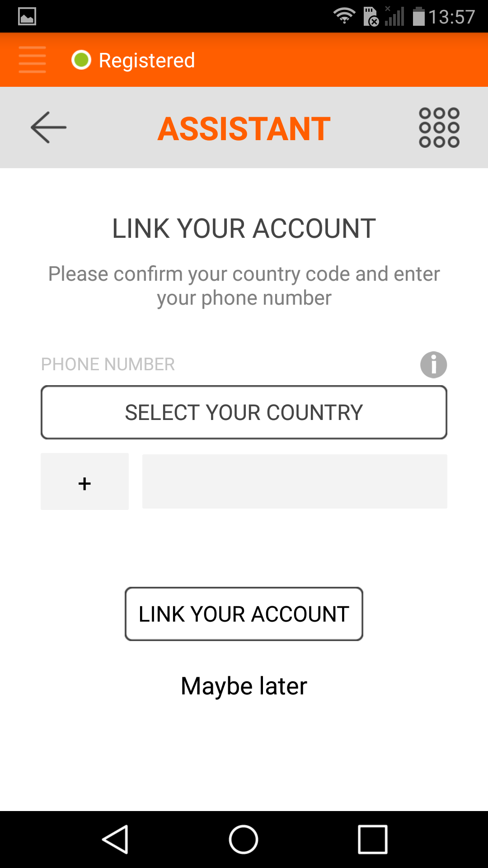Open the recent apps overview
The image size is (488, 868).
(x=372, y=840)
